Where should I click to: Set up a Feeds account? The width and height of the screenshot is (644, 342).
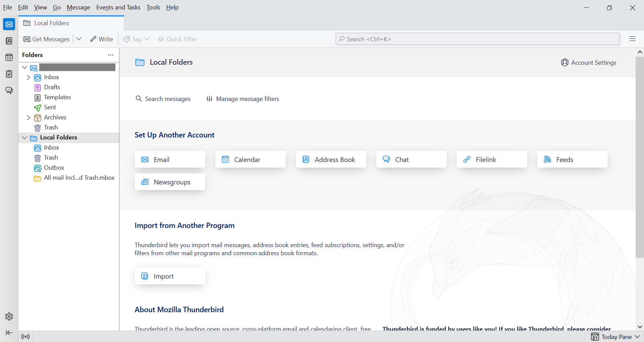coord(573,160)
